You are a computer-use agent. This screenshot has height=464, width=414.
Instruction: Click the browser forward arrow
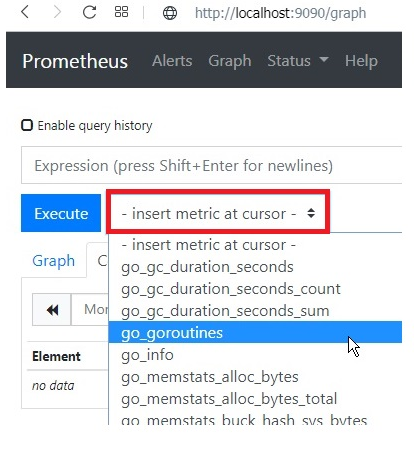[57, 12]
